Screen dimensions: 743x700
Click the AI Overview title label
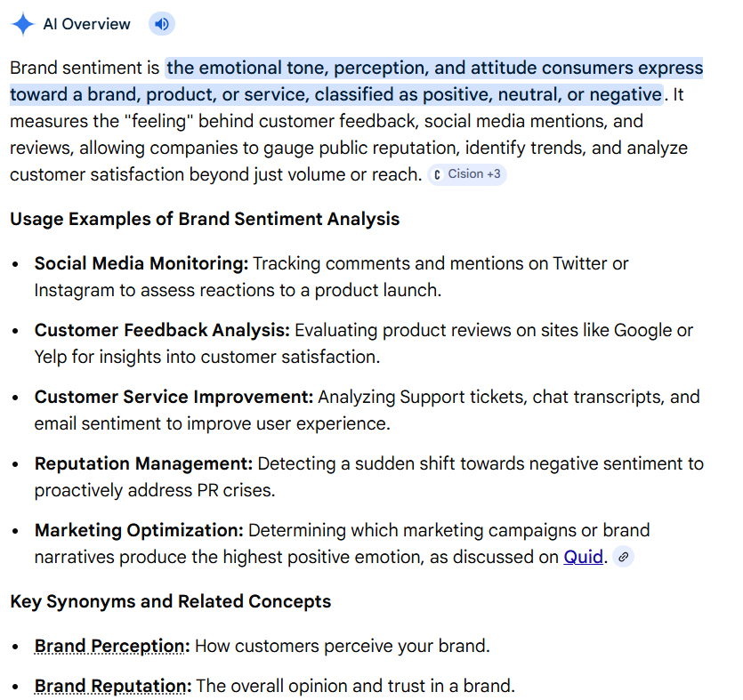[x=86, y=24]
